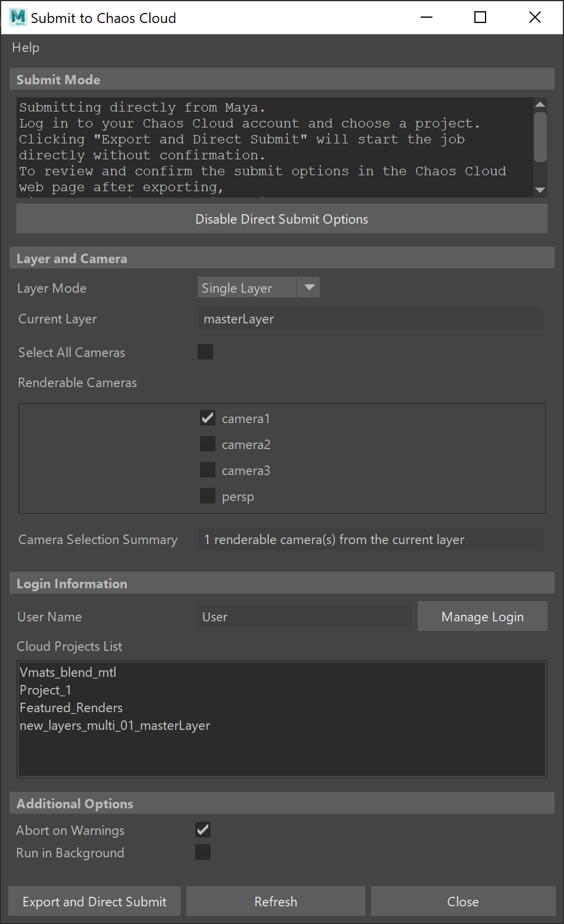Click the 'Renderable Cameras' label
The image size is (564, 924).
(x=77, y=382)
